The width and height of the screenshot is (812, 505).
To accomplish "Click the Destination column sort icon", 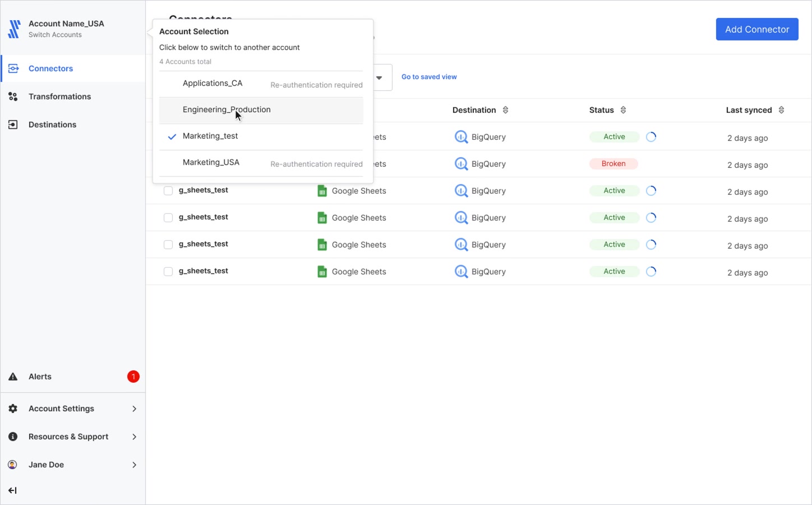I will [505, 110].
